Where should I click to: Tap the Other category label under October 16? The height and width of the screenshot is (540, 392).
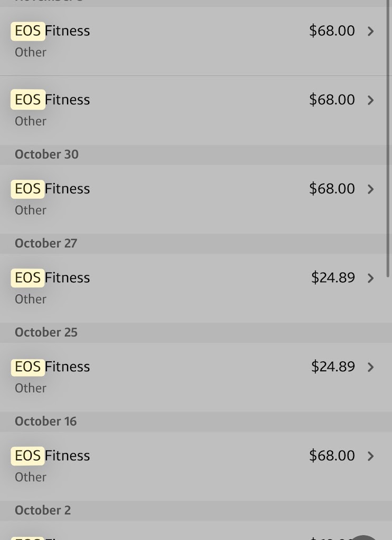coord(31,477)
